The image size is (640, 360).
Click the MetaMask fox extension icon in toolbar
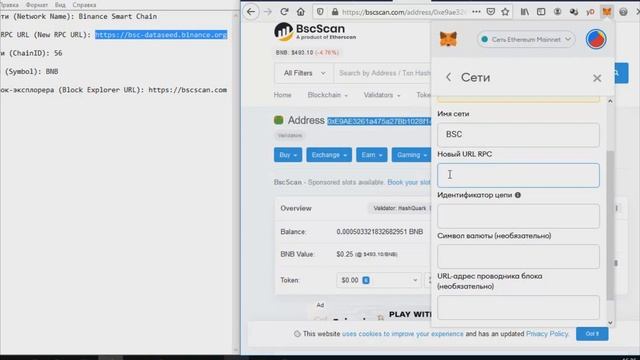pyautogui.click(x=607, y=12)
